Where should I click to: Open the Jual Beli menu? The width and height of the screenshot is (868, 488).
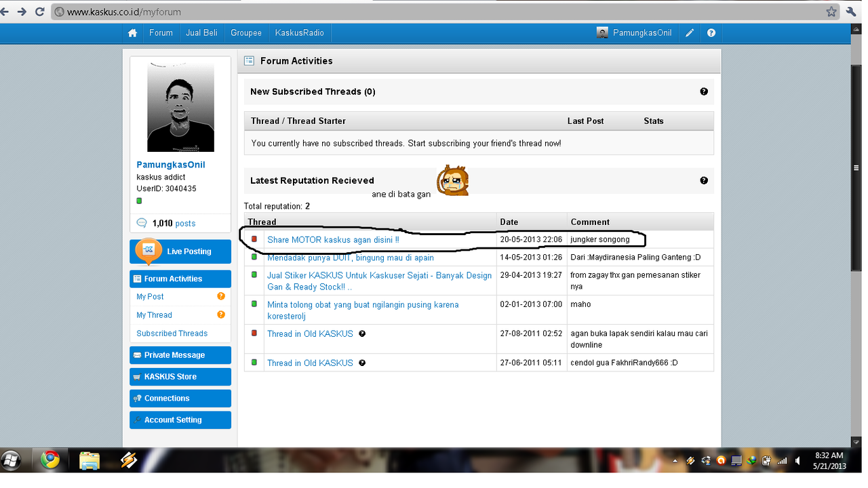201,33
